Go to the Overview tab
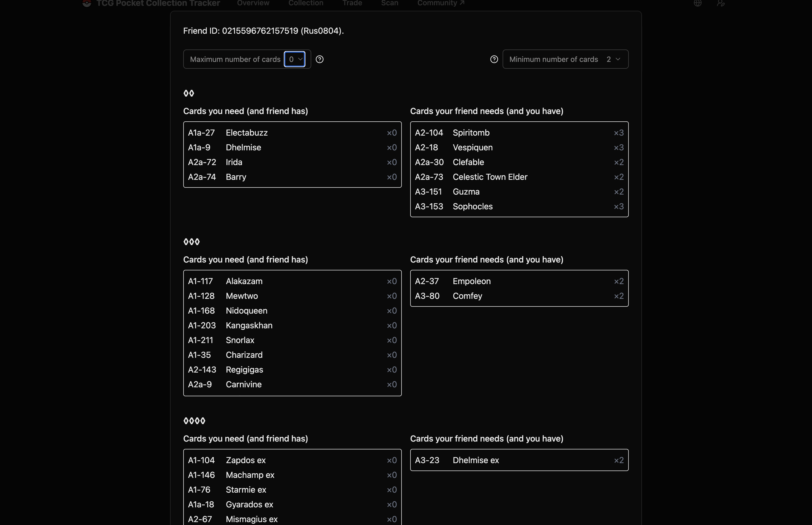The height and width of the screenshot is (525, 812). tap(253, 3)
